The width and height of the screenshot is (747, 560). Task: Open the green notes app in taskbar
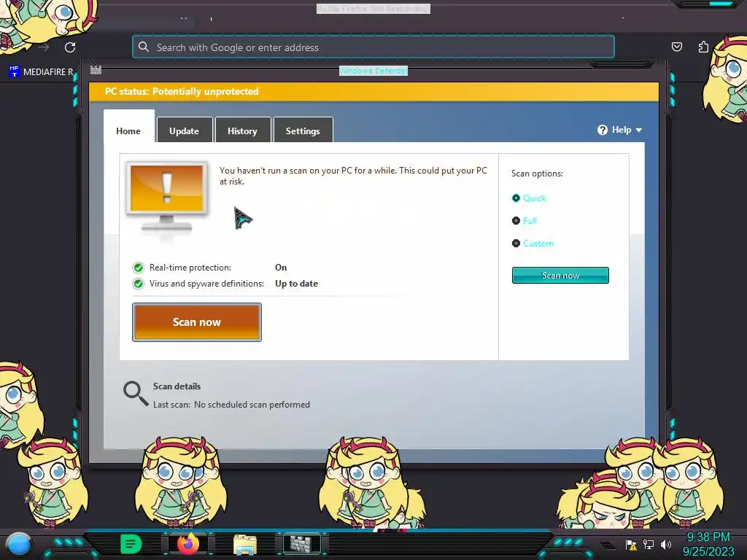(131, 544)
